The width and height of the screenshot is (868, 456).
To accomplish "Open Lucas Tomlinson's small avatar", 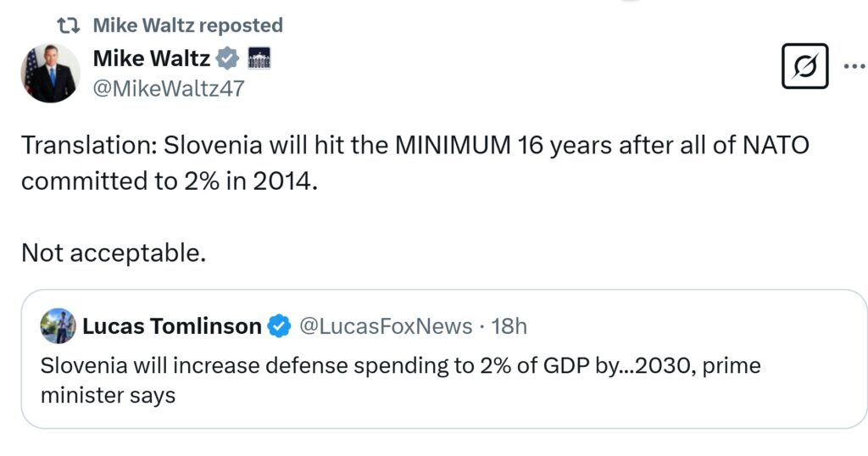I will coord(58,326).
